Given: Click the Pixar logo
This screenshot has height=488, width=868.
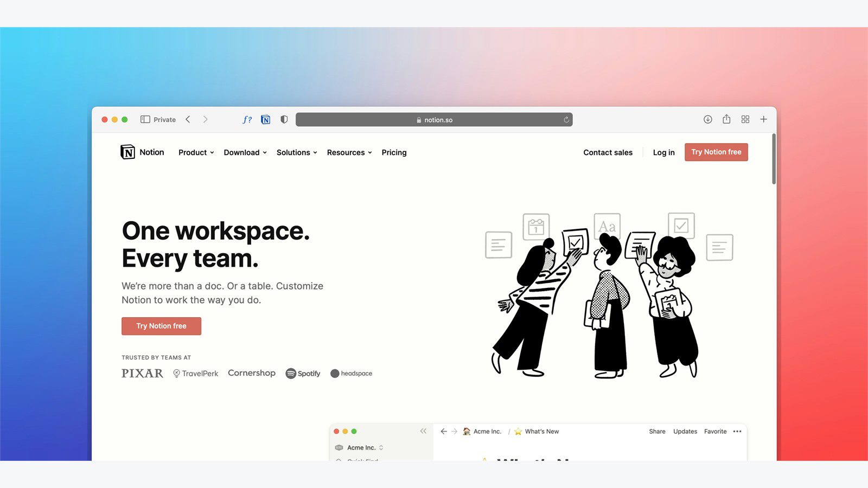Looking at the screenshot, I should point(142,373).
